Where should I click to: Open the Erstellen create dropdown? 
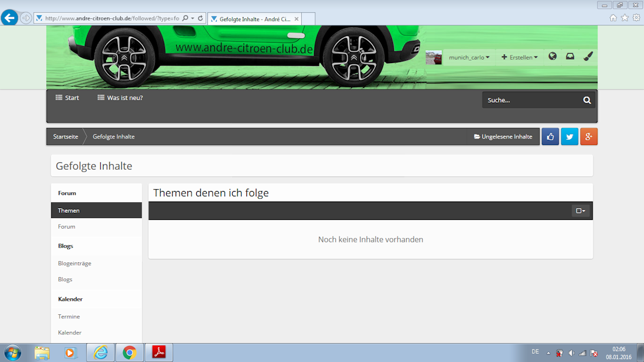coord(520,58)
